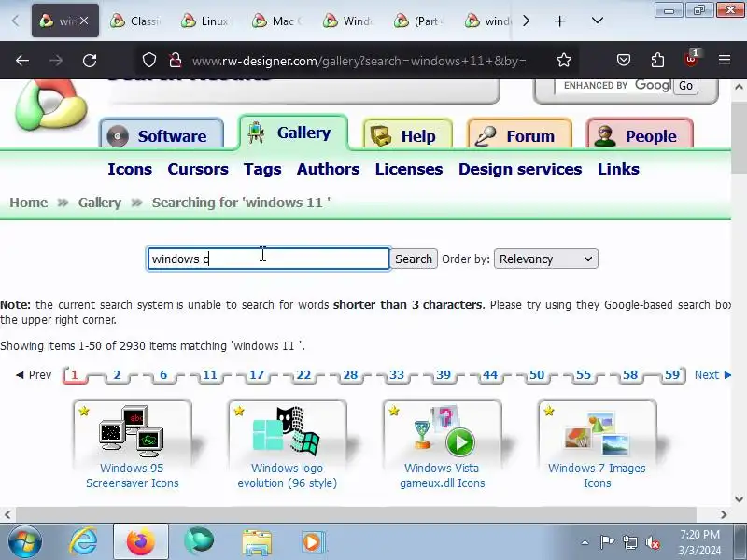747x560 pixels.
Task: Click the Gallery breadcrumb
Action: point(100,203)
